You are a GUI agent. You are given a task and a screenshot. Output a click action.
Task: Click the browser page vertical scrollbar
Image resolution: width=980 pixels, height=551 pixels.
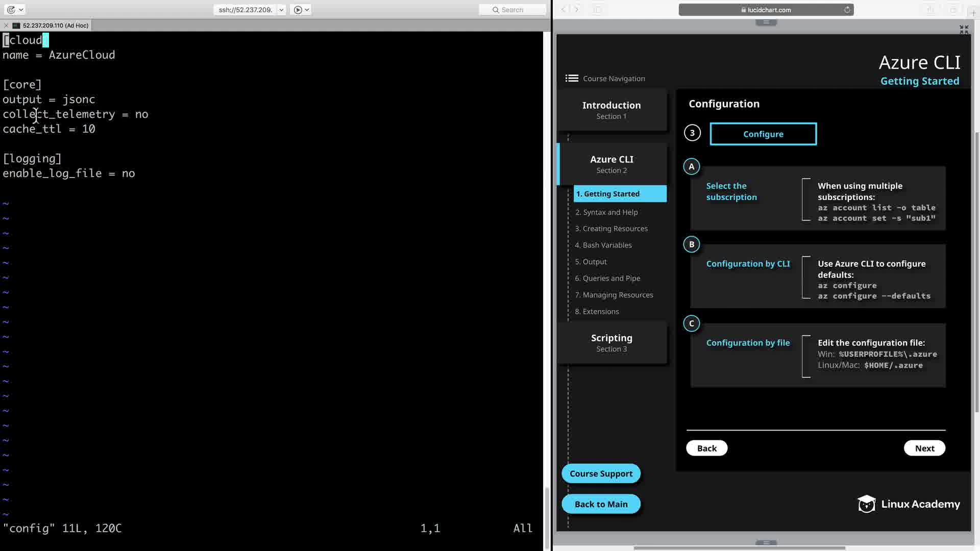(976, 270)
